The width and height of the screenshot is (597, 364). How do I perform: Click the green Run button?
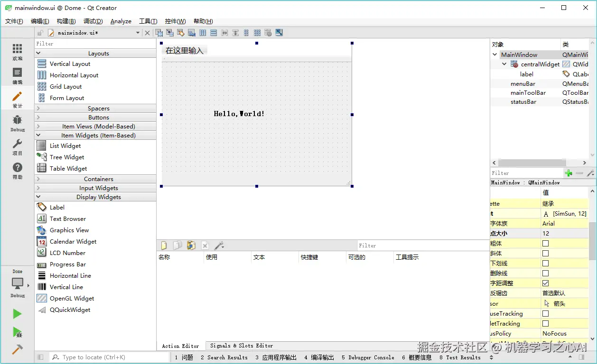click(x=17, y=314)
